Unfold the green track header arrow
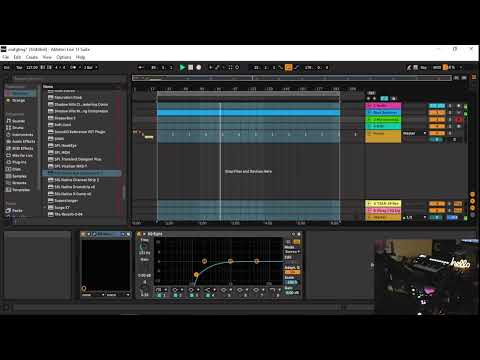 (369, 119)
